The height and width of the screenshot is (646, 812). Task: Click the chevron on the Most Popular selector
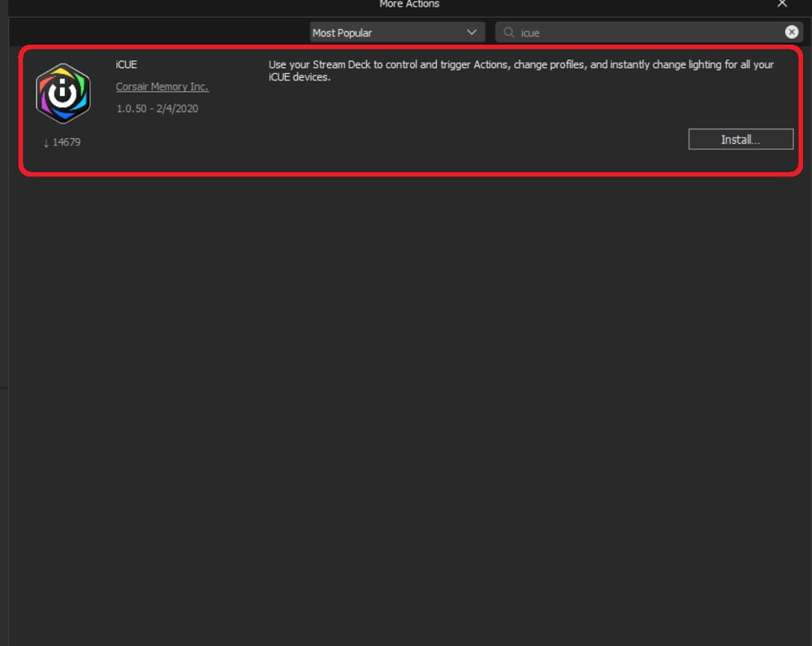[x=471, y=32]
